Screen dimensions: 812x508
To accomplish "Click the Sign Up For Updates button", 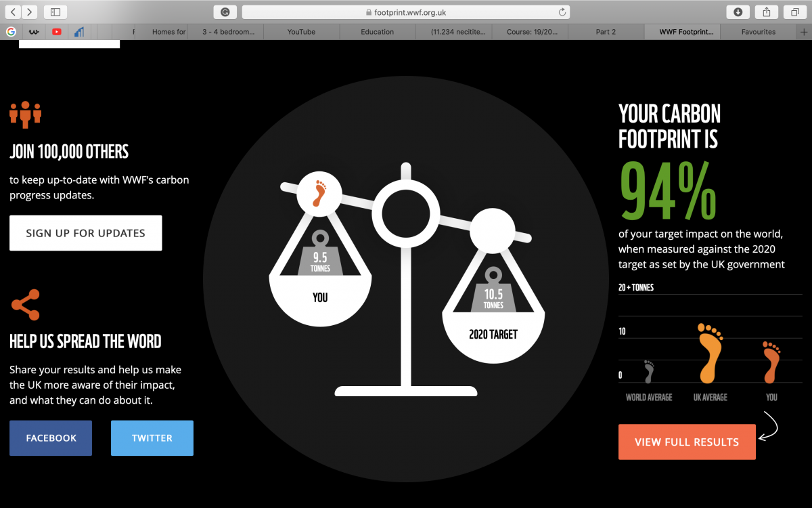I will [x=86, y=233].
